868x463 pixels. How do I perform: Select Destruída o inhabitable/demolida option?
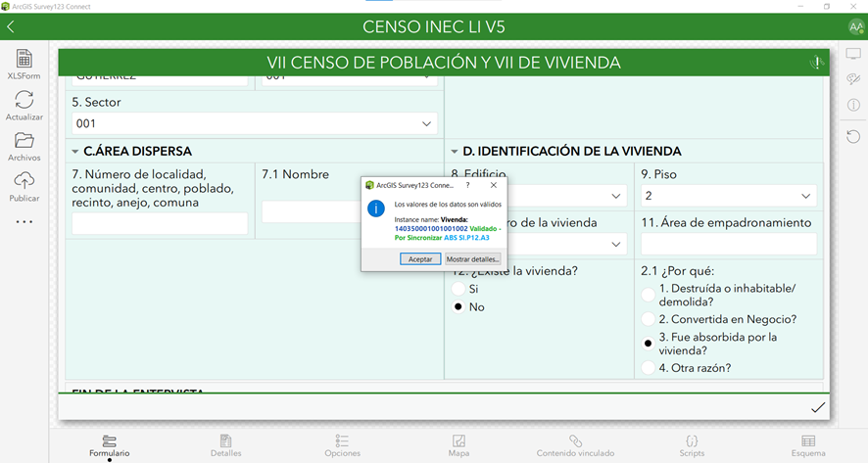click(648, 295)
